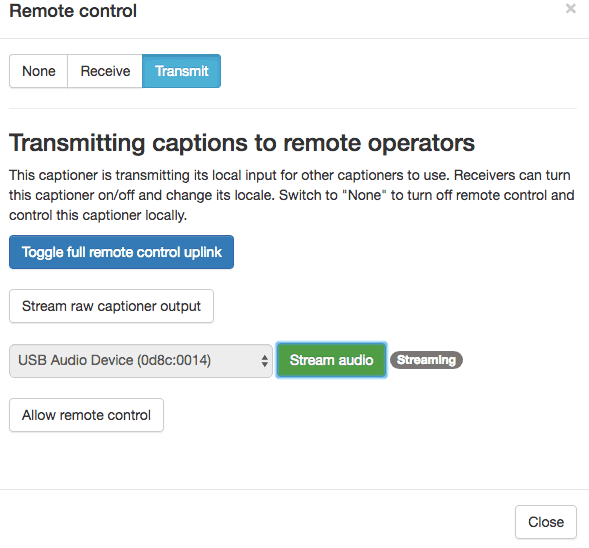Click the quoted "None" word in description
The width and height of the screenshot is (589, 548).
coord(363,195)
